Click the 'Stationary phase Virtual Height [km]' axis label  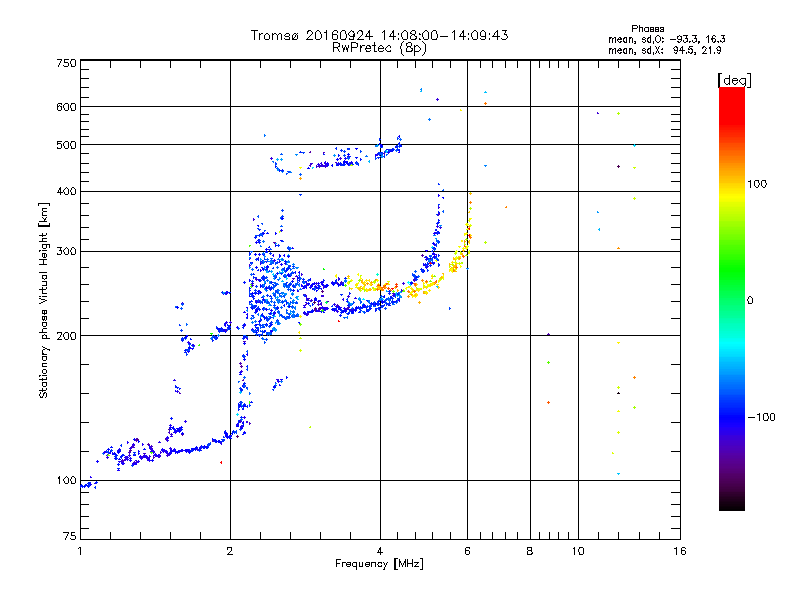43,300
